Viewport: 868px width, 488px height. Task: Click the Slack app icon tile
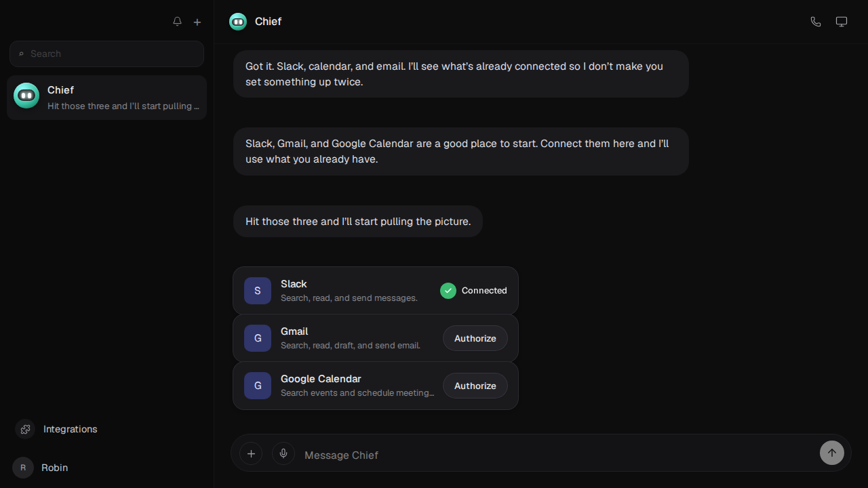tap(258, 291)
